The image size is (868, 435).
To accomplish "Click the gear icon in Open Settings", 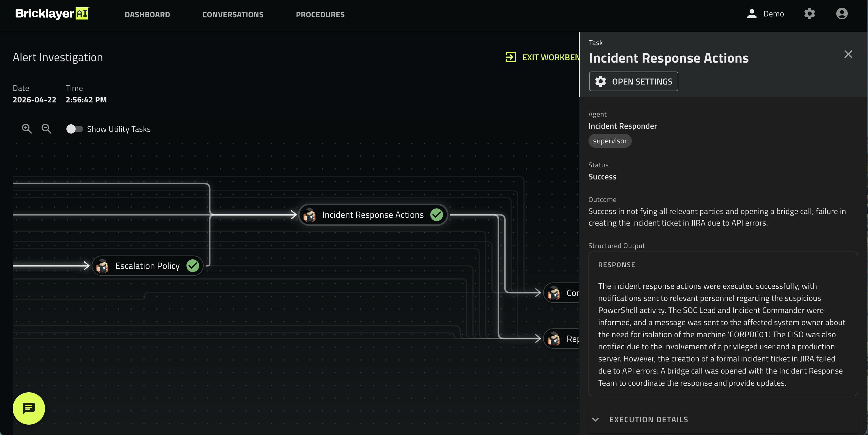I will pyautogui.click(x=600, y=81).
